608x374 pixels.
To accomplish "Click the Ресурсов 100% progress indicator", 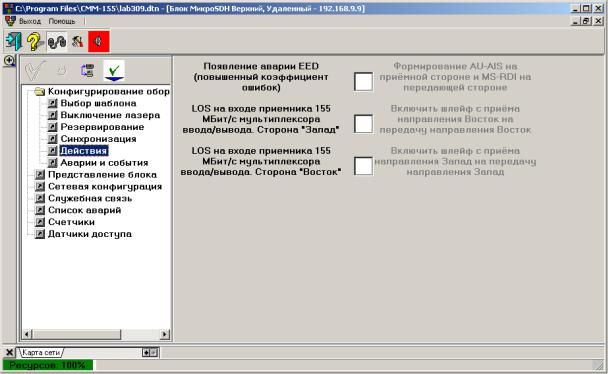I will [47, 365].
